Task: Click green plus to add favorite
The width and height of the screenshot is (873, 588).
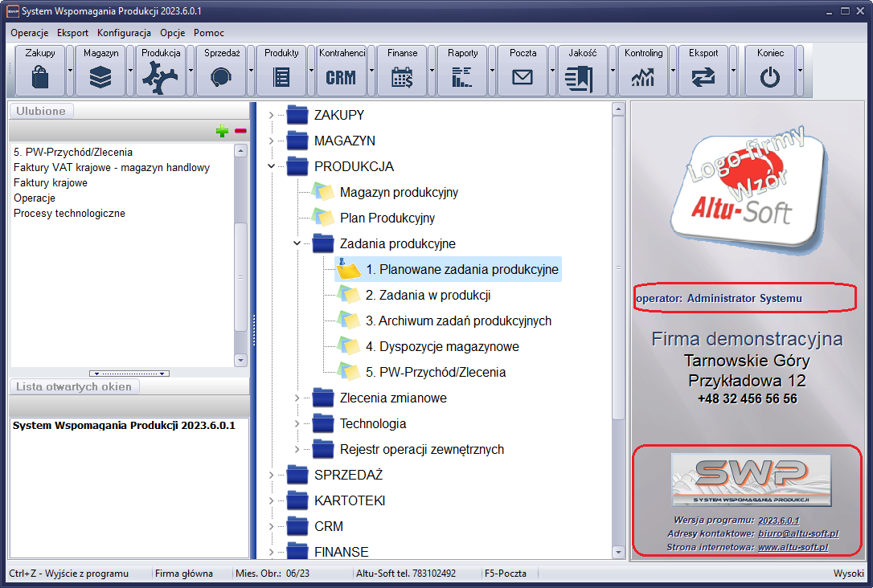Action: tap(223, 131)
